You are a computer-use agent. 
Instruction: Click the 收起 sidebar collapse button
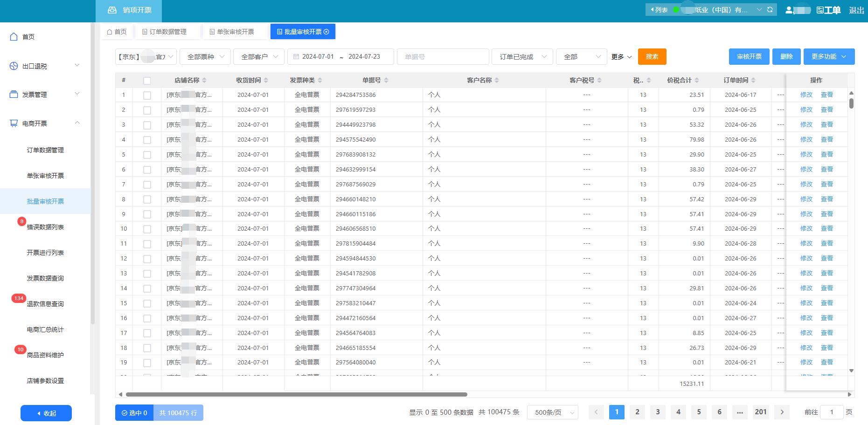[46, 413]
